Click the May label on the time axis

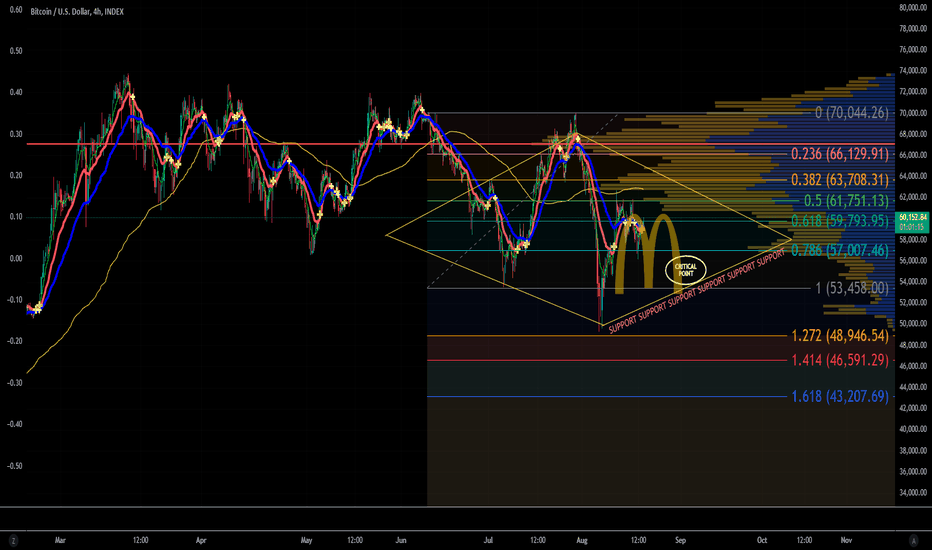[x=306, y=540]
